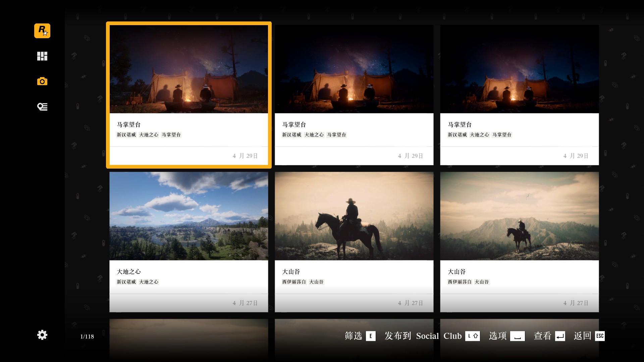Open the grid feed icon in sidebar
The image size is (644, 362).
coord(42,56)
